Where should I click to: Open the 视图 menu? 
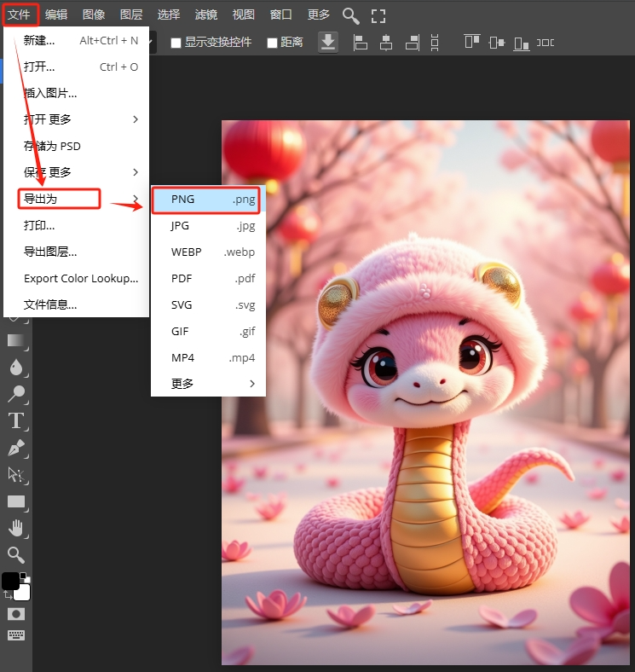click(244, 14)
